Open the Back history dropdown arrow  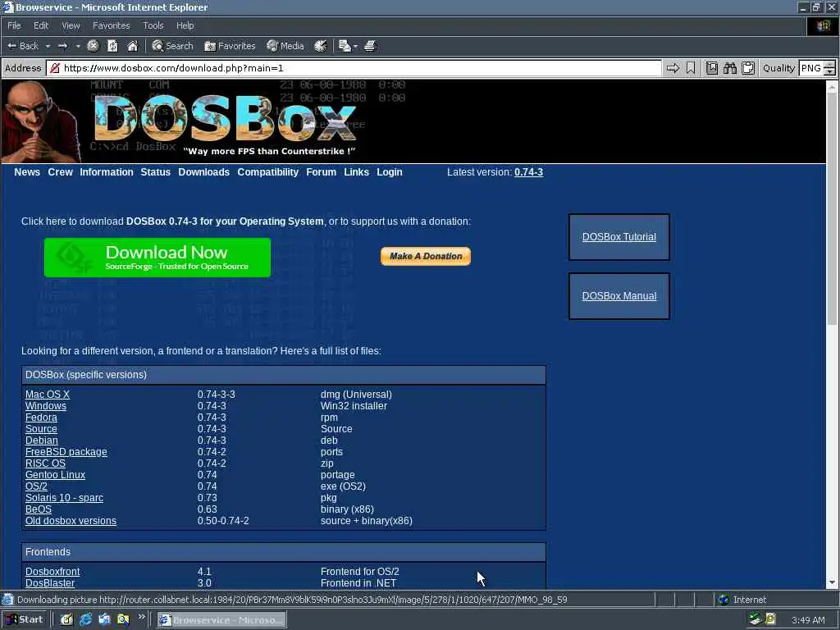[48, 46]
